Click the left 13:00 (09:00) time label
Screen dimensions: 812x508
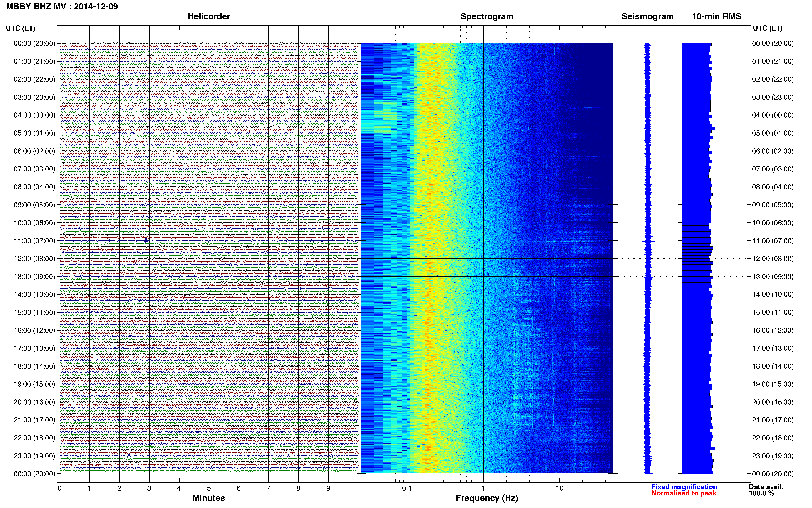click(34, 277)
